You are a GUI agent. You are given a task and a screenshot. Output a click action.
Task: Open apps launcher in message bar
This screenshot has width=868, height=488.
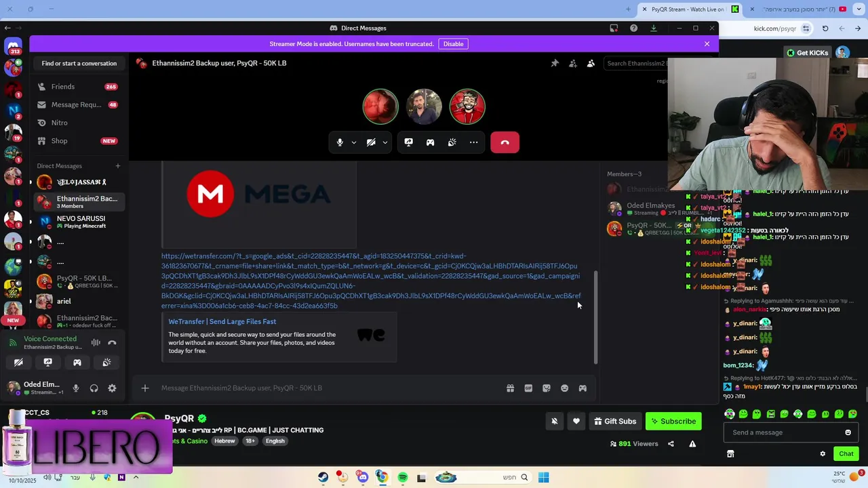(x=583, y=388)
